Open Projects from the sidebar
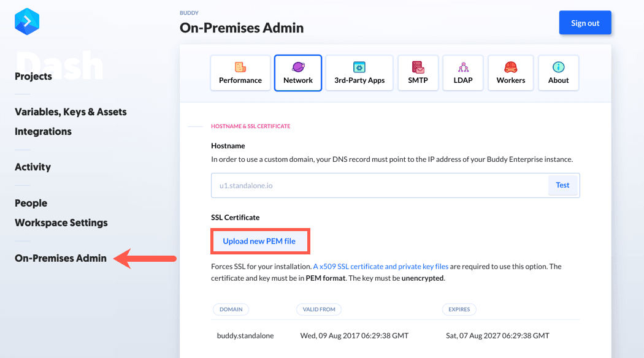Viewport: 644px width, 358px height. [x=34, y=76]
